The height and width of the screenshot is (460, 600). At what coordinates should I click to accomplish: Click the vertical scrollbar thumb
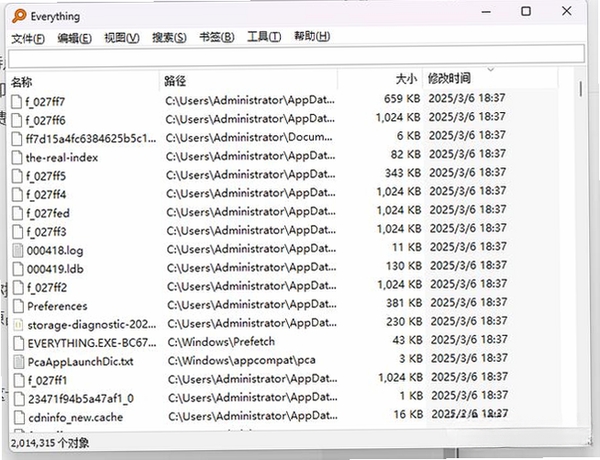pos(581,89)
